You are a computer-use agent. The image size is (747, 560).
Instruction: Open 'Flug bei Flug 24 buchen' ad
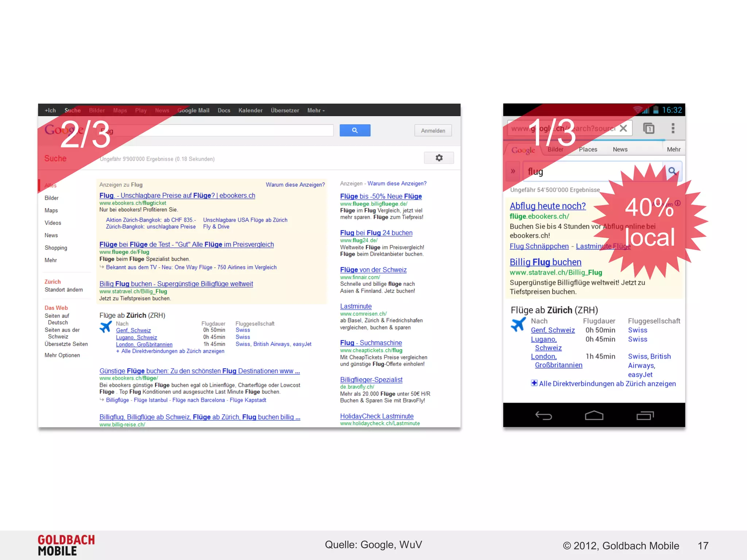tap(376, 233)
